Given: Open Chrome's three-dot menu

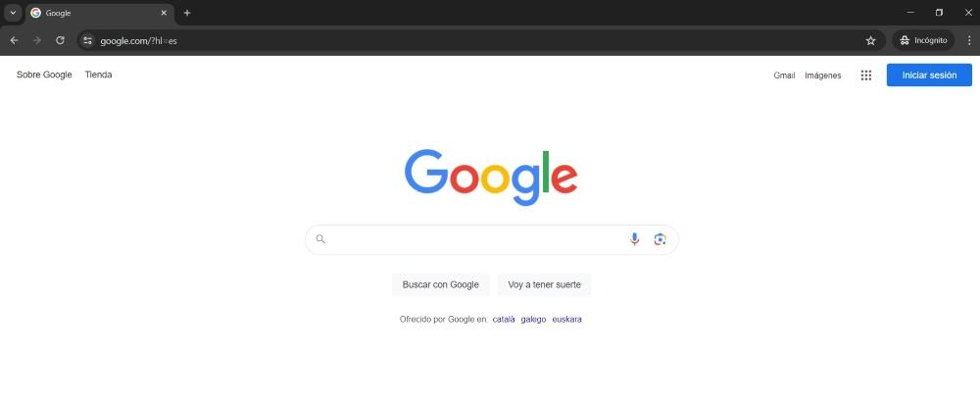Looking at the screenshot, I should pos(969,40).
